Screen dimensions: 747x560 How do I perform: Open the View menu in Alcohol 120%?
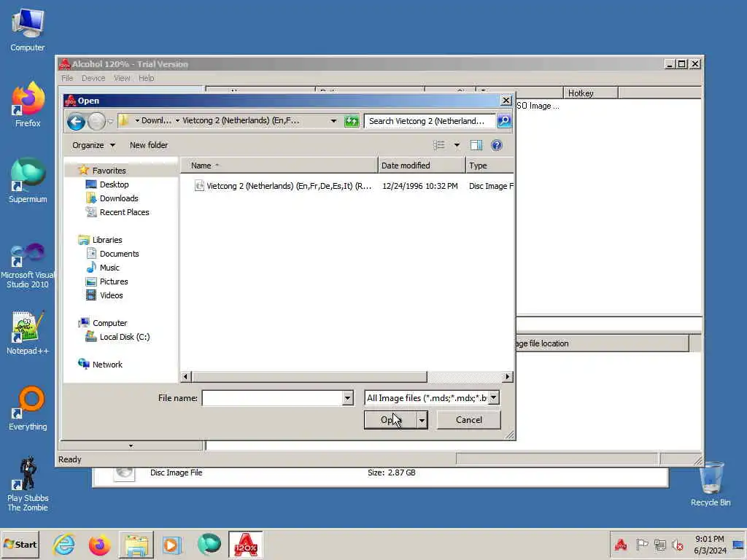122,78
